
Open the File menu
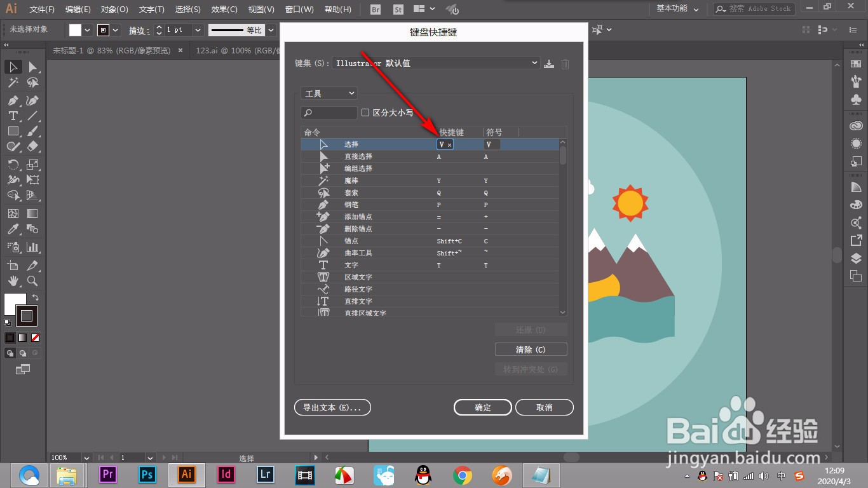42,10
